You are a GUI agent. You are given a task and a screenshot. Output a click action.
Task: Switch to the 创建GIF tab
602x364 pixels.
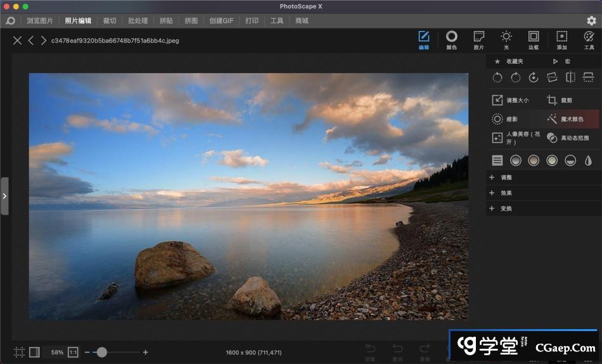pos(221,20)
